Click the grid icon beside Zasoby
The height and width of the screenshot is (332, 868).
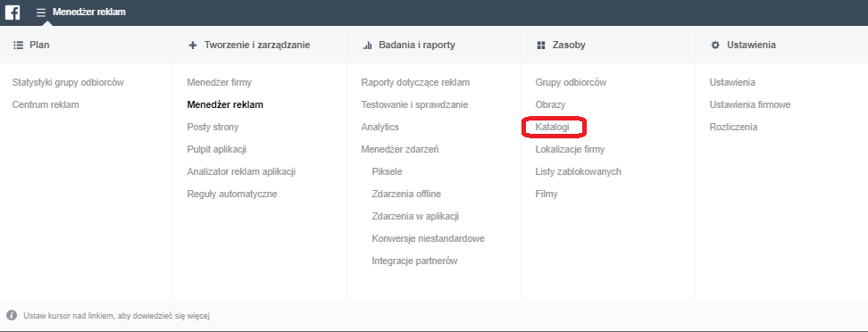coord(541,46)
